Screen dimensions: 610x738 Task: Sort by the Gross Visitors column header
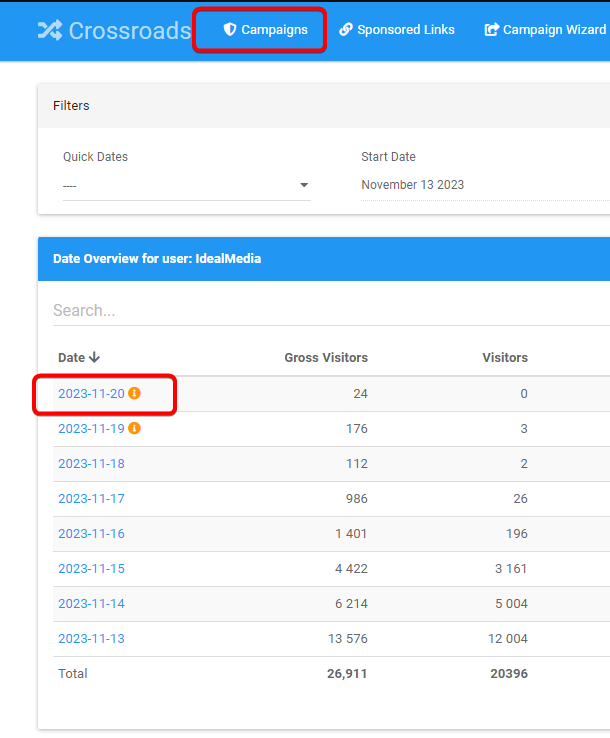coord(326,358)
